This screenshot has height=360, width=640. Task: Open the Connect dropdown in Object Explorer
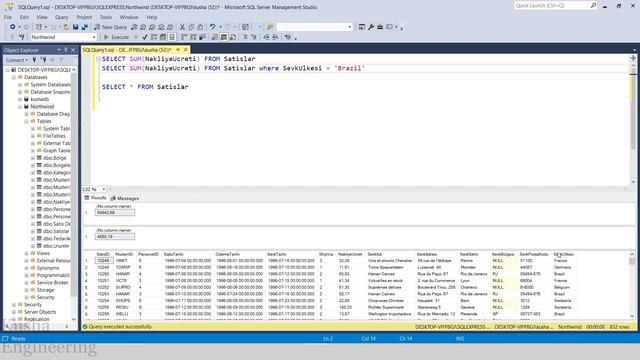click(16, 60)
